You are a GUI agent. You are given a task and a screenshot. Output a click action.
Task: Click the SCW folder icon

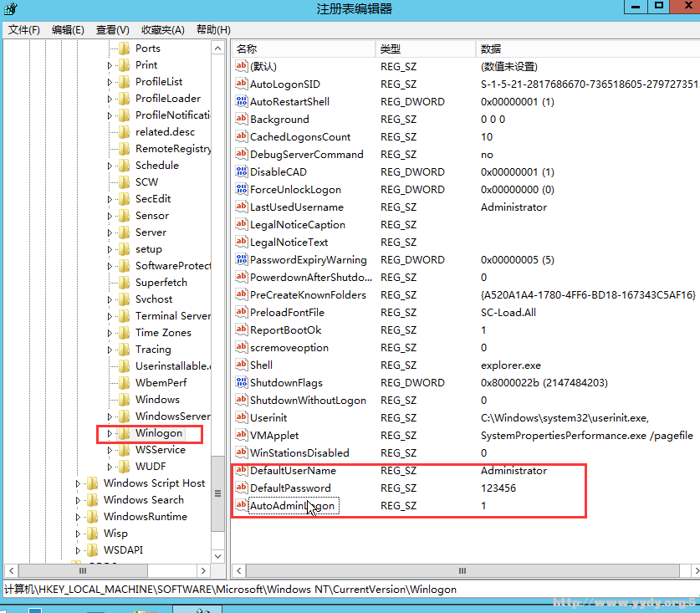click(124, 181)
